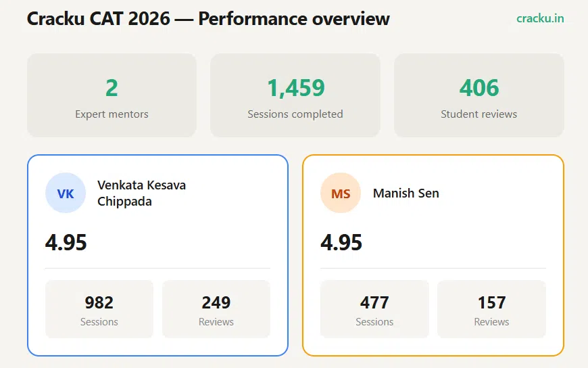Image resolution: width=588 pixels, height=368 pixels.
Task: Click the Reviews label under 157
Action: click(491, 322)
